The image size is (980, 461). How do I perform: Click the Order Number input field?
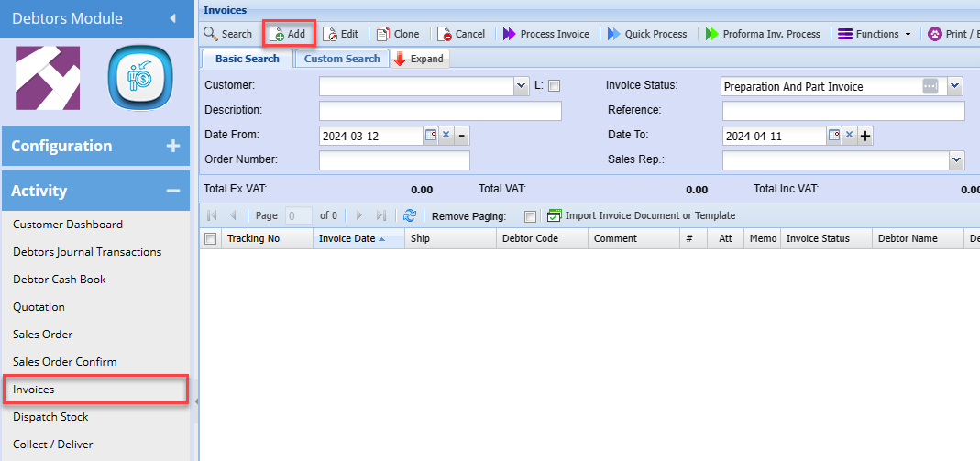[x=394, y=160]
